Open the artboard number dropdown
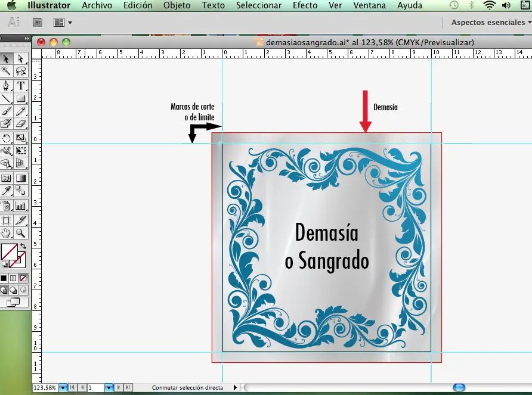532x395 pixels. (108, 387)
